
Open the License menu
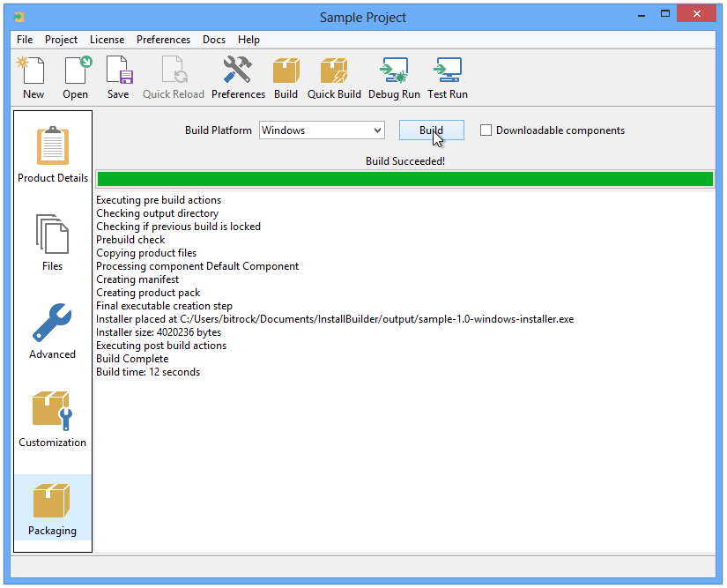pyautogui.click(x=108, y=40)
